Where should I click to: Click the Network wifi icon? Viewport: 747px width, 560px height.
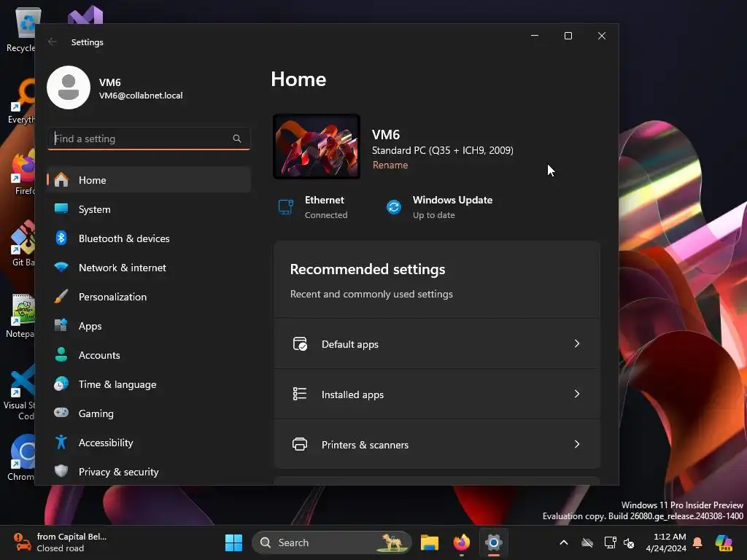pos(61,267)
